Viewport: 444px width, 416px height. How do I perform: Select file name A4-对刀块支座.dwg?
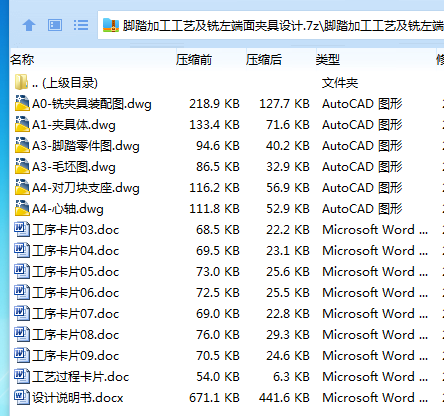coord(86,188)
